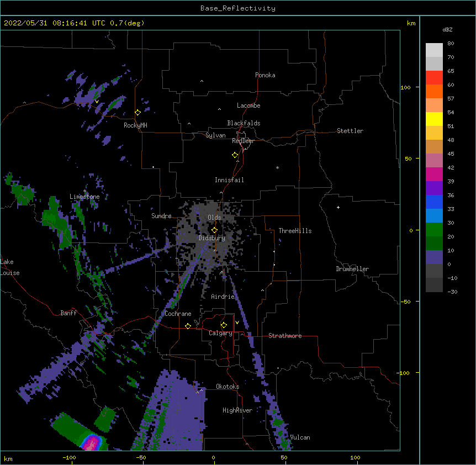Click the Drumheller town label
Viewport: 476px width, 465px height.
click(x=352, y=269)
